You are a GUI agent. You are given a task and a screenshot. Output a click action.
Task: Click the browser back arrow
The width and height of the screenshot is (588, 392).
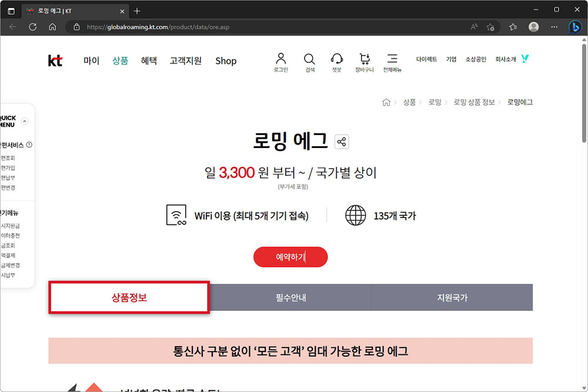click(x=13, y=27)
